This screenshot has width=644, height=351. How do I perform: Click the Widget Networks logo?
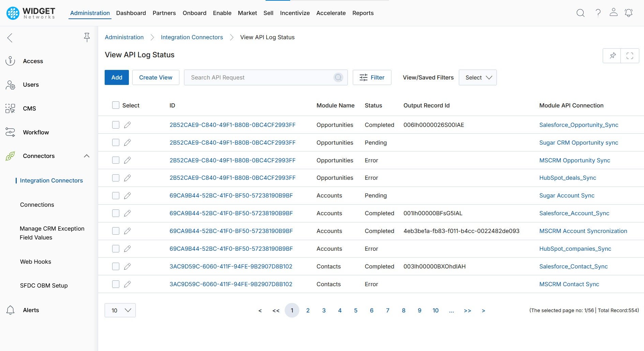click(31, 13)
